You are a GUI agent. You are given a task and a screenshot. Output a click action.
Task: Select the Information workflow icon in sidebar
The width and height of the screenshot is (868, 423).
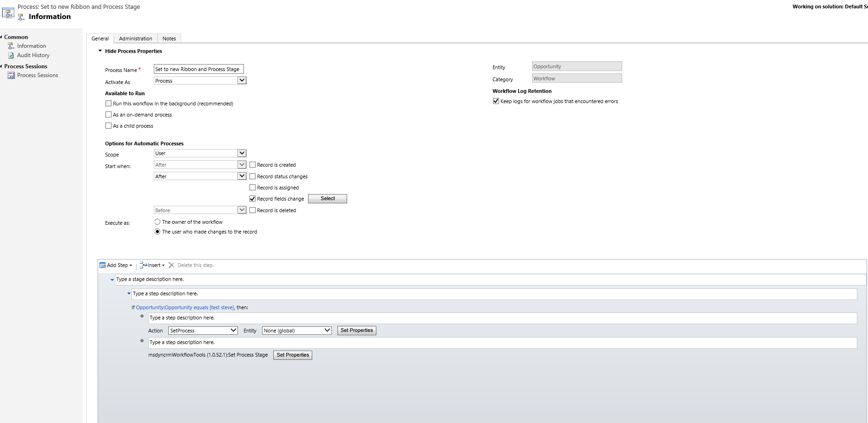[10, 46]
